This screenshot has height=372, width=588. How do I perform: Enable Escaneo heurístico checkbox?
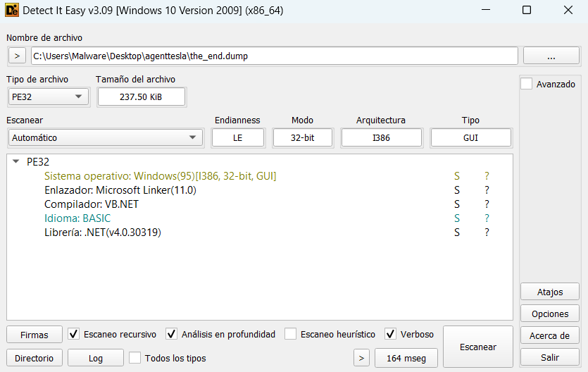[290, 334]
